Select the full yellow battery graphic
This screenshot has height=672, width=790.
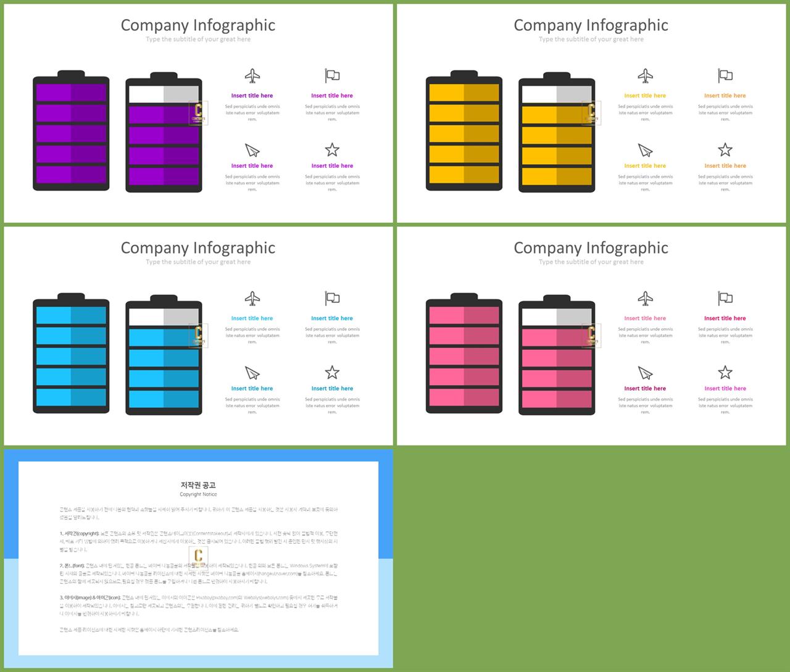(x=464, y=130)
